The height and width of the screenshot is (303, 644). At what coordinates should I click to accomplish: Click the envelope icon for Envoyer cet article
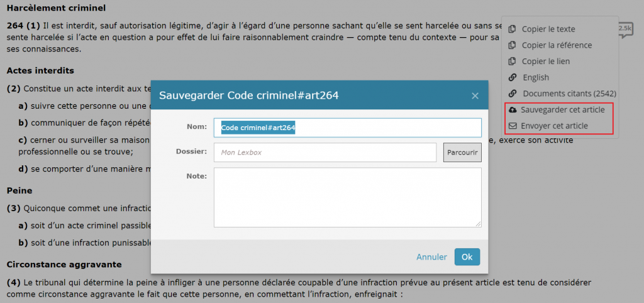(x=513, y=126)
